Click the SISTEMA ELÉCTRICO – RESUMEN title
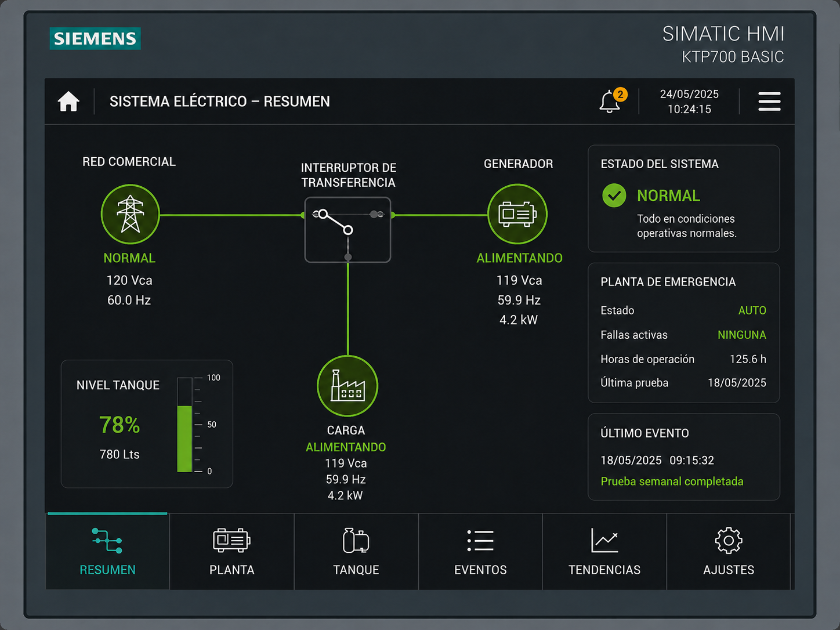The width and height of the screenshot is (840, 630). (x=219, y=102)
